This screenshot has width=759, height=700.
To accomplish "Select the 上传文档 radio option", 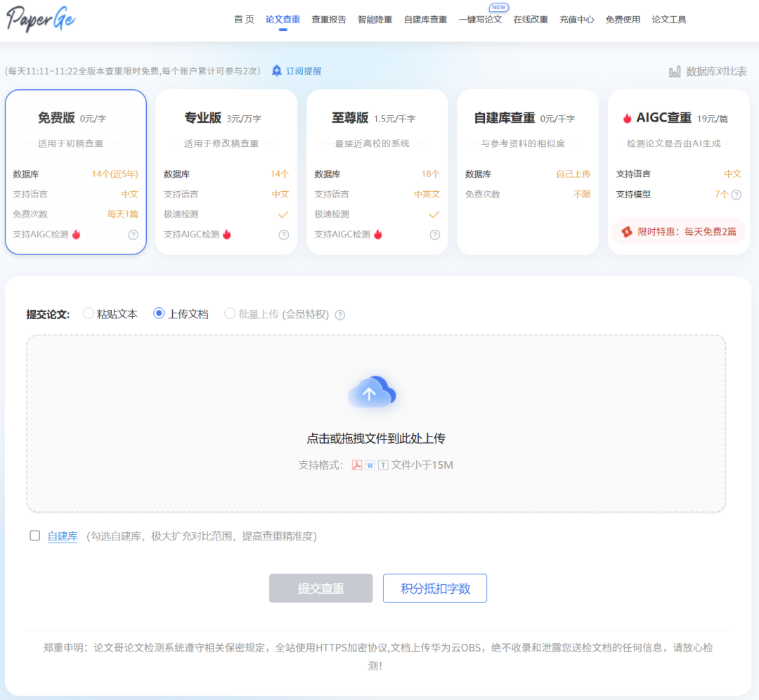I will coord(159,314).
